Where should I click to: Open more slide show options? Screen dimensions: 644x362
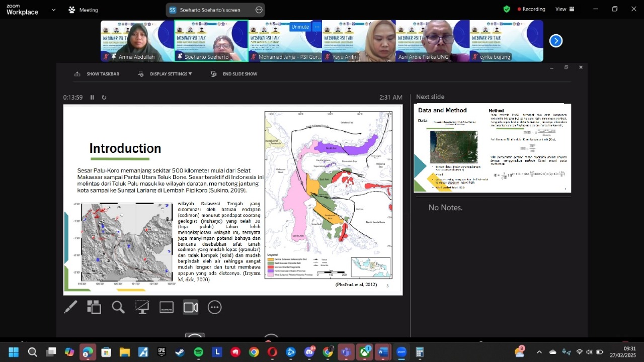tap(215, 307)
